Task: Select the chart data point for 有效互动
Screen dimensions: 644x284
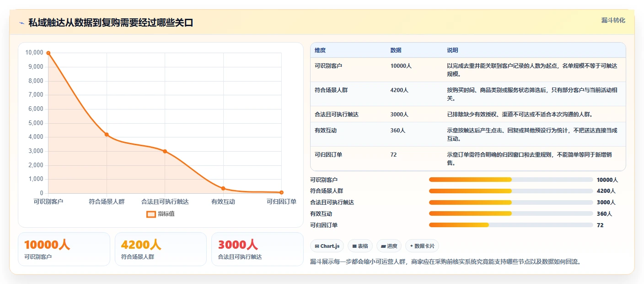Action: (223, 188)
